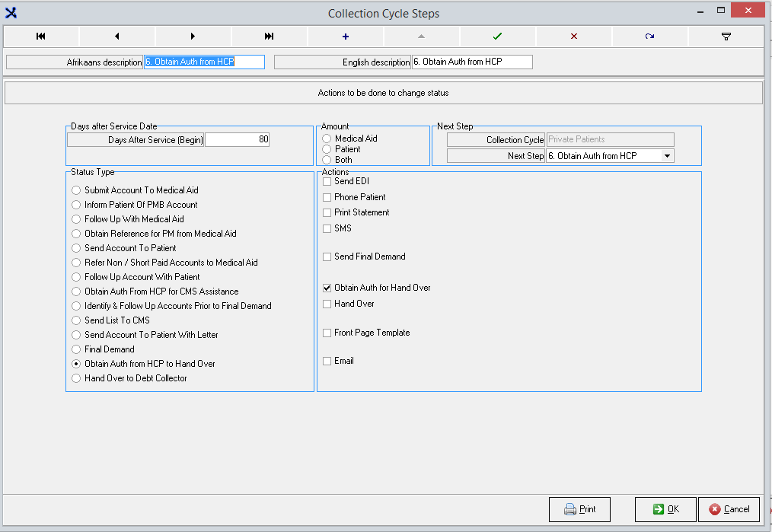
Task: Tick the Email action checkbox
Action: click(327, 362)
